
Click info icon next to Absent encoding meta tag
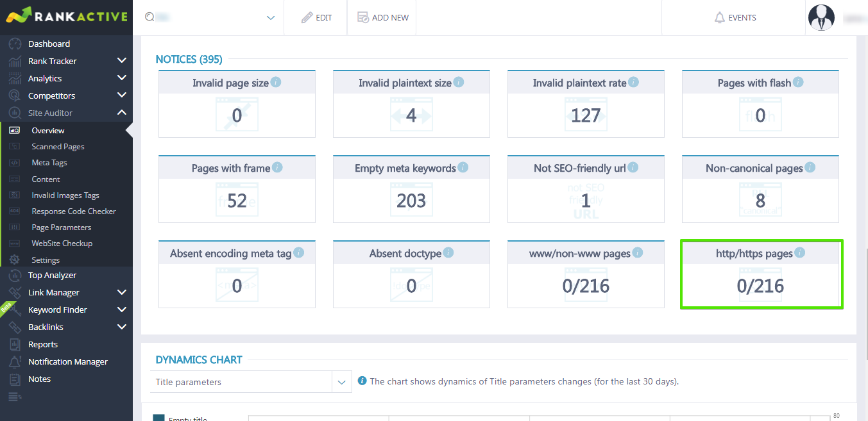[x=298, y=252]
